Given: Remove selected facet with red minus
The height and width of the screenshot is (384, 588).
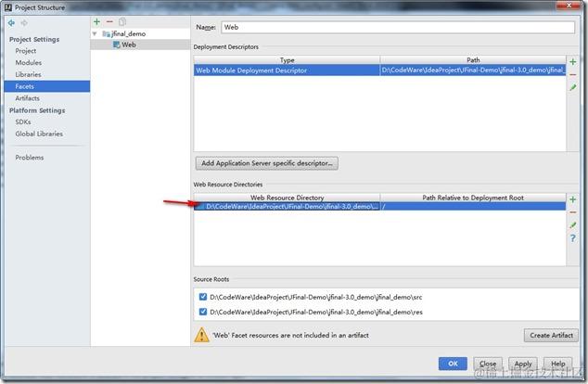Looking at the screenshot, I should (109, 22).
